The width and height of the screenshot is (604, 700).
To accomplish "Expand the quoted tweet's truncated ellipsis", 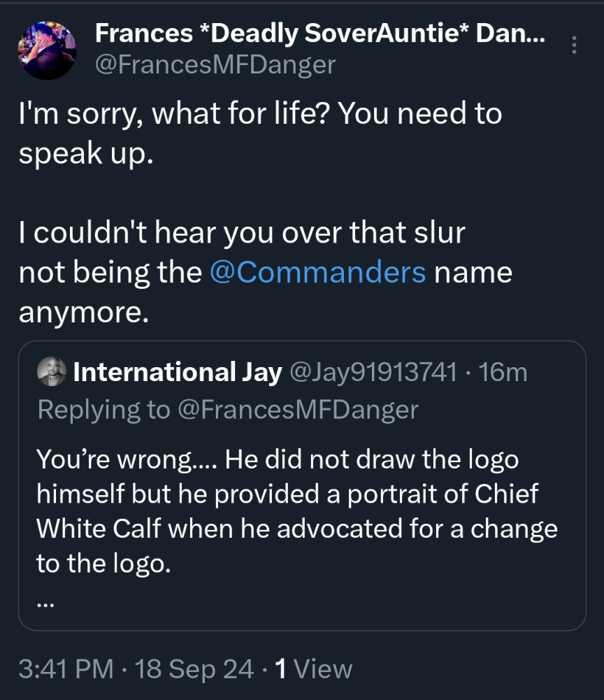I will tap(45, 605).
